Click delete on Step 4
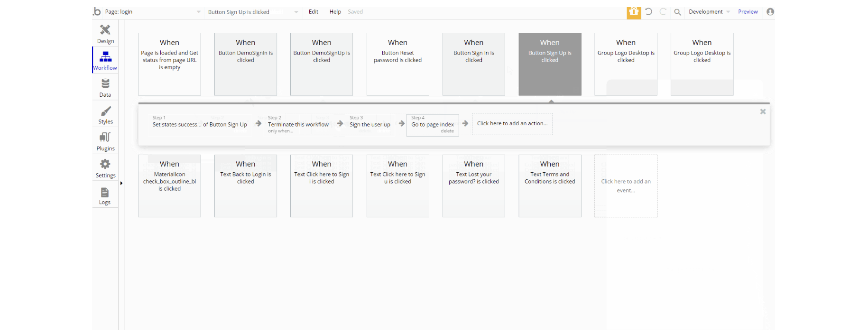Viewport: 868px width, 334px height. pyautogui.click(x=447, y=131)
